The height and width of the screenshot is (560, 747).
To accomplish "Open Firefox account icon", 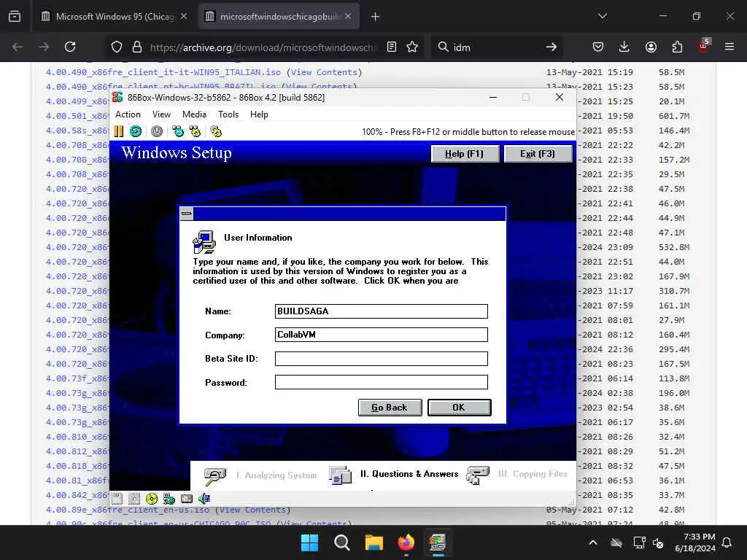I will coord(651,47).
